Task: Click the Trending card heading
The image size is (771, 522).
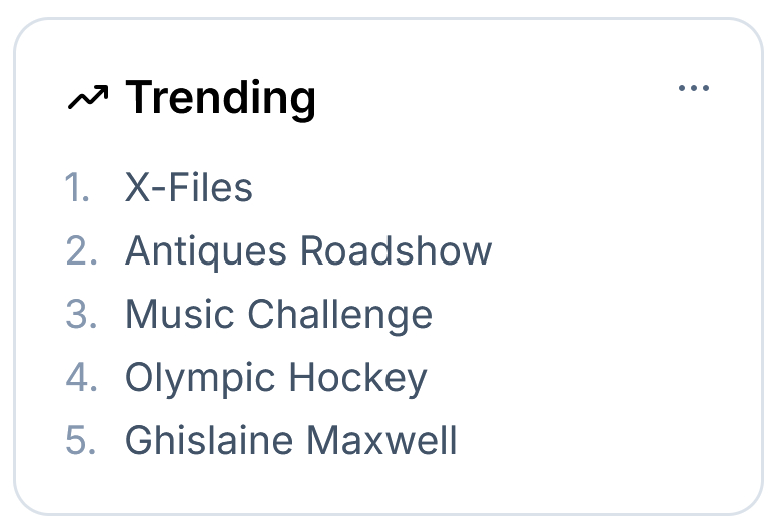Action: [220, 97]
